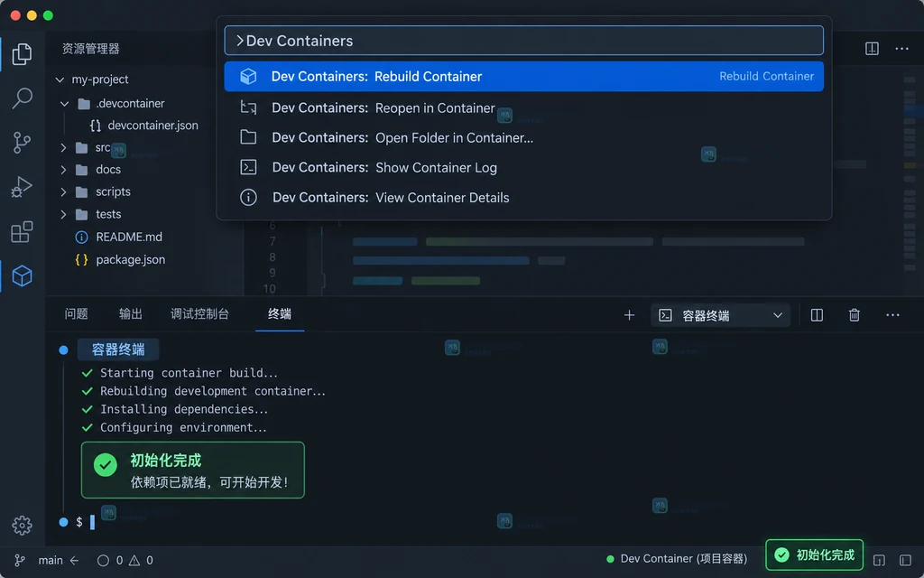The image size is (924, 578).
Task: Click the terminal icon beside Show Container Log
Action: 248,167
